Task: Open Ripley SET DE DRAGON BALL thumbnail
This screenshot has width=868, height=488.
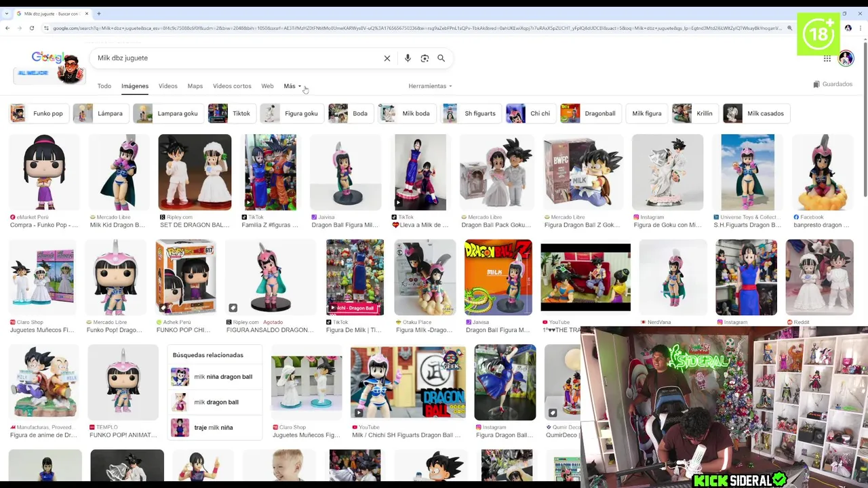Action: (195, 172)
